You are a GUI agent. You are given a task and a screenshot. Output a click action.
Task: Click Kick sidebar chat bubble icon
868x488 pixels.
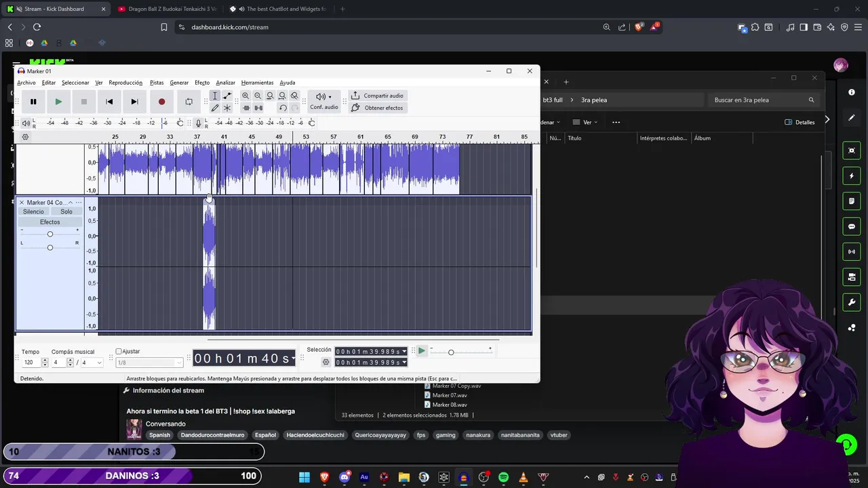852,226
